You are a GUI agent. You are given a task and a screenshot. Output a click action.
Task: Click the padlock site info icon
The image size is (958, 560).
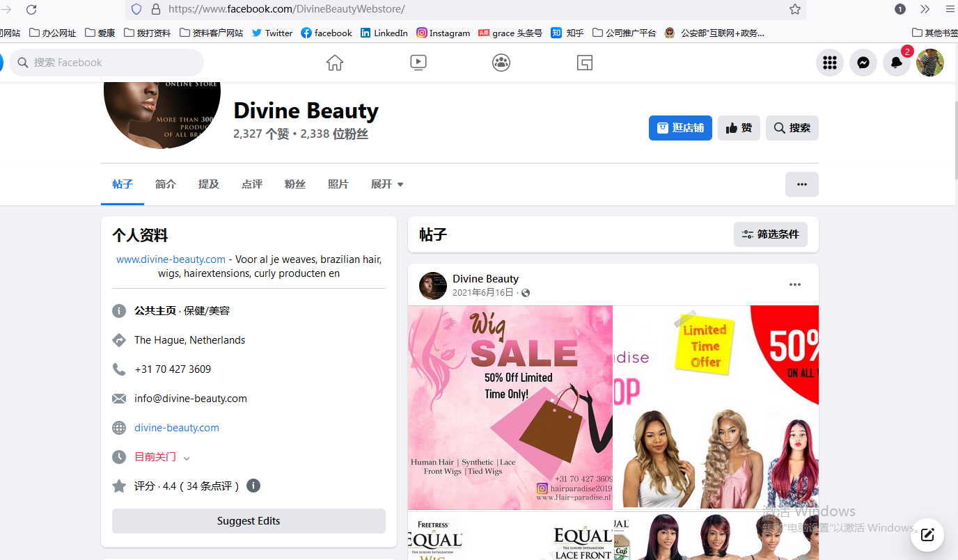[x=155, y=9]
